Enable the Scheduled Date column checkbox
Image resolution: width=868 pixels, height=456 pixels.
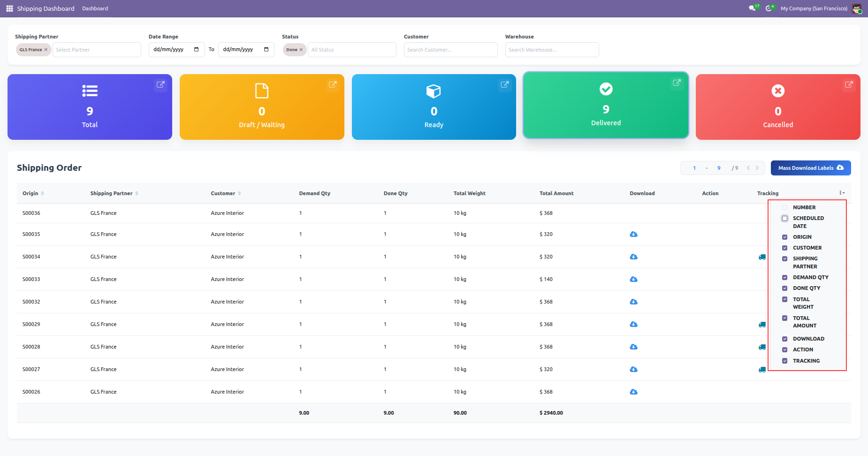[x=784, y=219]
